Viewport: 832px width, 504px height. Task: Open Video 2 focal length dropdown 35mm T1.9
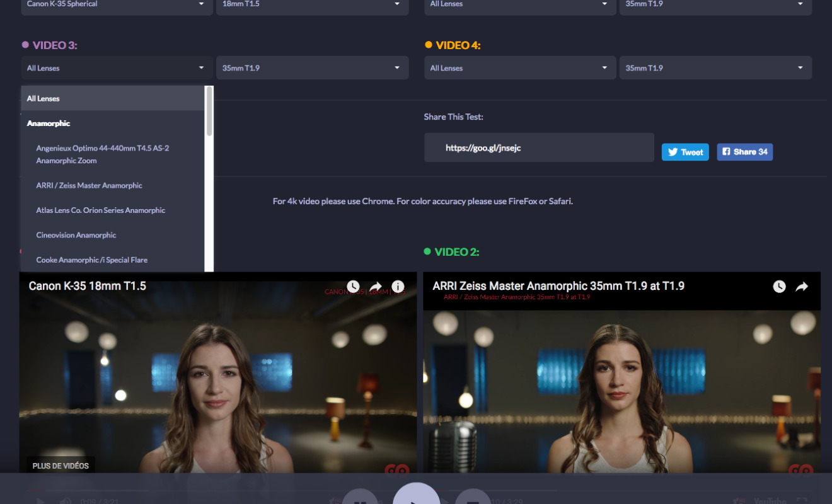(x=715, y=5)
